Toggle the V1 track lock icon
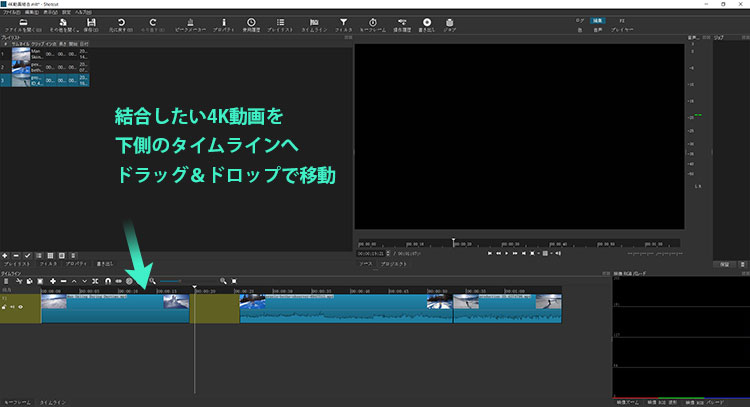 pos(4,307)
